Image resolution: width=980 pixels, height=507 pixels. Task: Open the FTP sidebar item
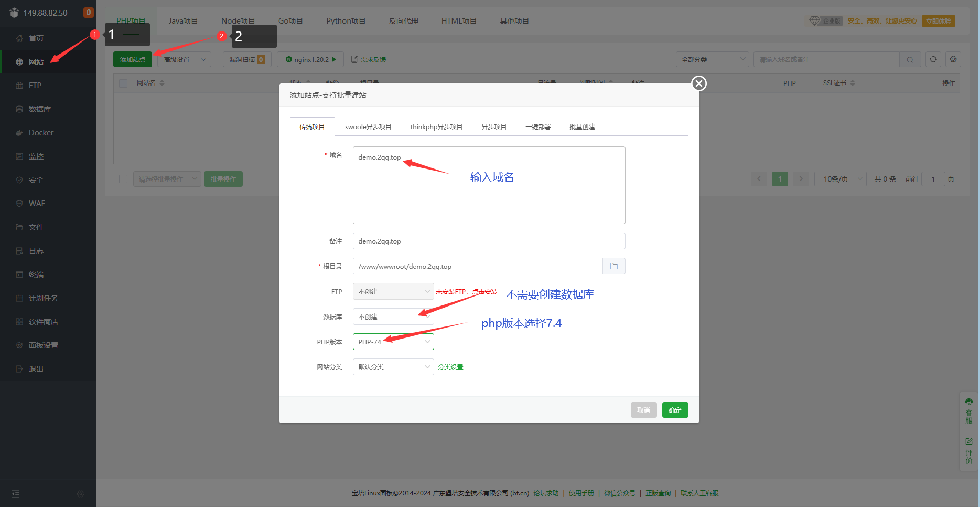(35, 86)
